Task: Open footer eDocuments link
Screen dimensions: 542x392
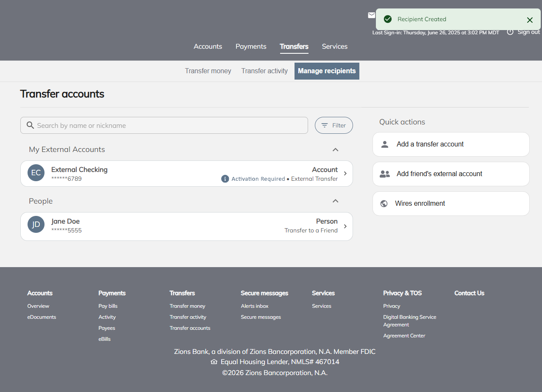Action: point(42,317)
